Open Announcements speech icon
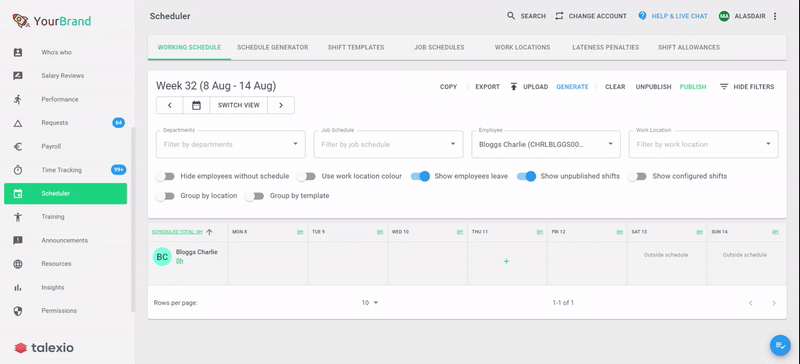Image resolution: width=800 pixels, height=364 pixels. point(18,240)
